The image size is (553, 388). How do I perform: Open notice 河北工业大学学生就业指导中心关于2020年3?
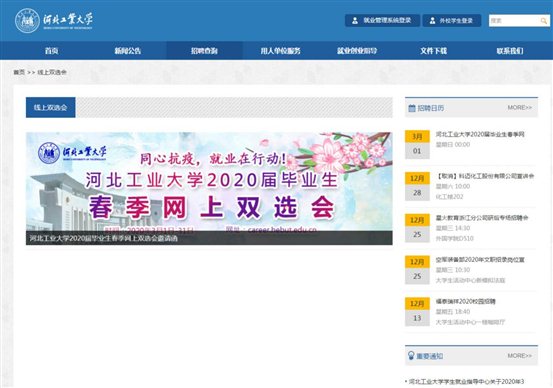(466, 382)
